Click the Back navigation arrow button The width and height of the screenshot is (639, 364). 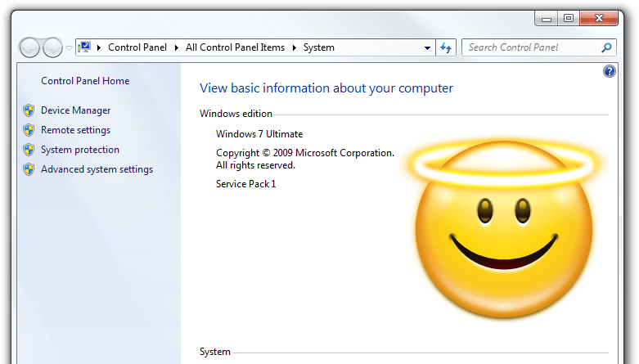pos(29,47)
